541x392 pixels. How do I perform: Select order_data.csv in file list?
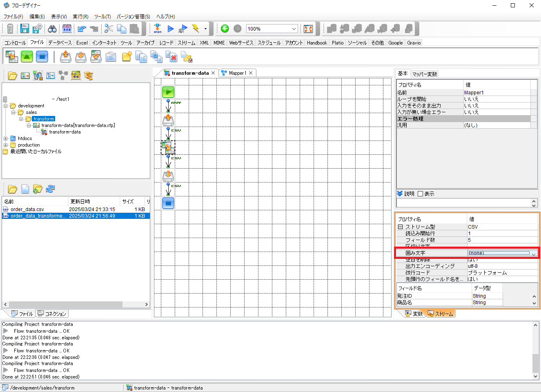coord(27,209)
